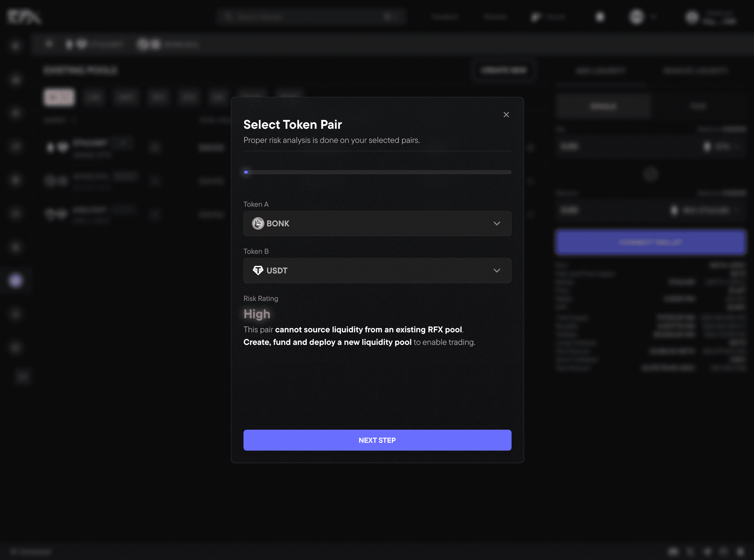Image resolution: width=754 pixels, height=560 pixels.
Task: Click the blurred profile avatar at top-right
Action: point(692,17)
